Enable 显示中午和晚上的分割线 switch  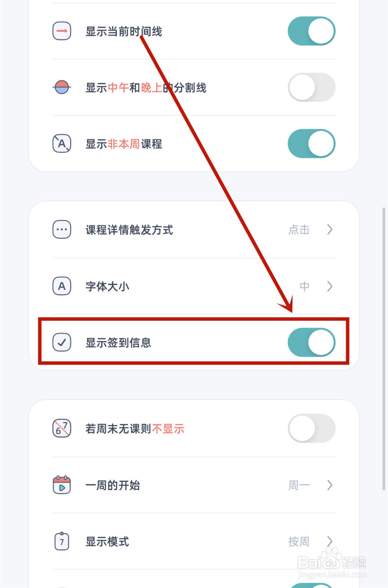click(311, 87)
